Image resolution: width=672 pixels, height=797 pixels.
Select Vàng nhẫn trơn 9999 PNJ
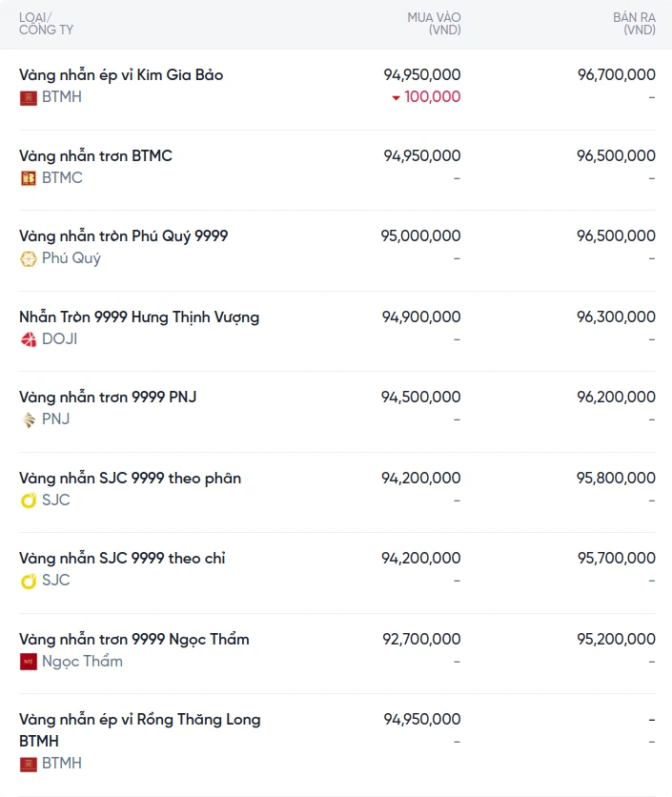[108, 397]
